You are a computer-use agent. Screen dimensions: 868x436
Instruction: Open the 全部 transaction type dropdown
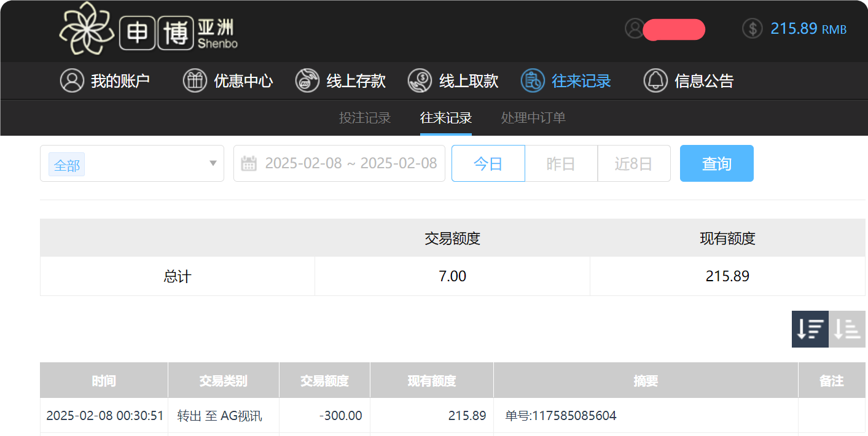click(131, 163)
